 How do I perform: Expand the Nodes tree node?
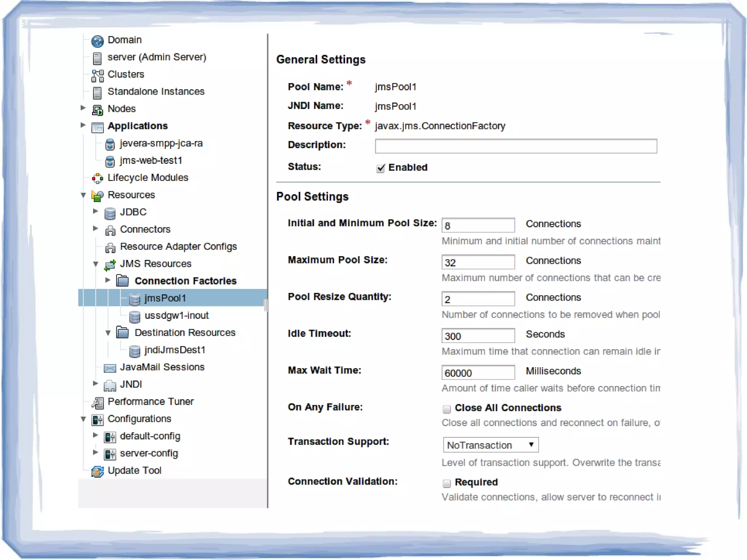tap(83, 108)
